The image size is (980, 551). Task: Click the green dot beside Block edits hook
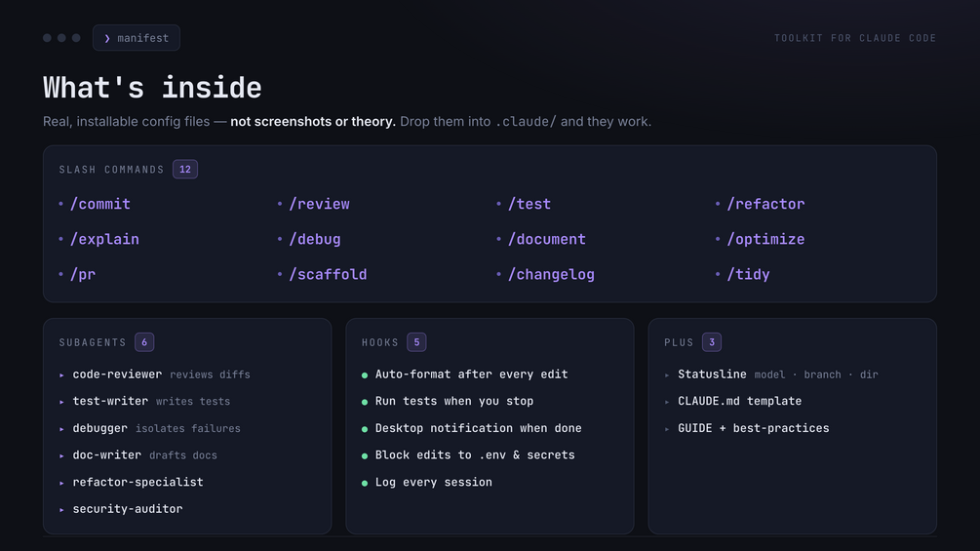(x=365, y=456)
